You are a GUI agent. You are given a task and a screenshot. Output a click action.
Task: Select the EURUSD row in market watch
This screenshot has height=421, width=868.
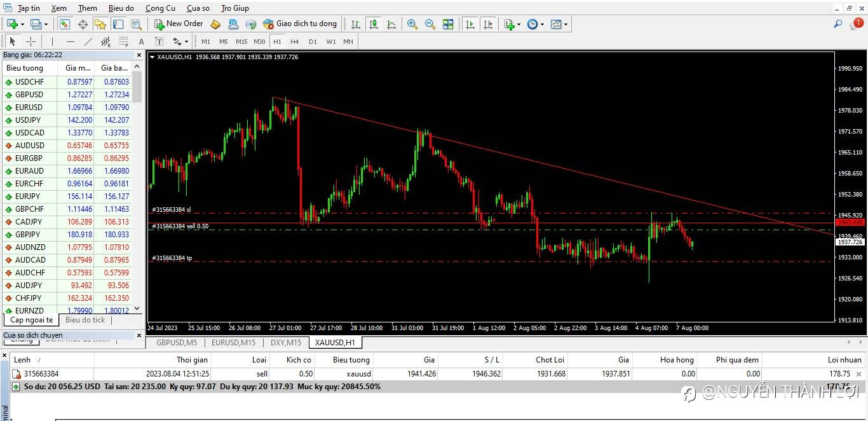tap(67, 107)
